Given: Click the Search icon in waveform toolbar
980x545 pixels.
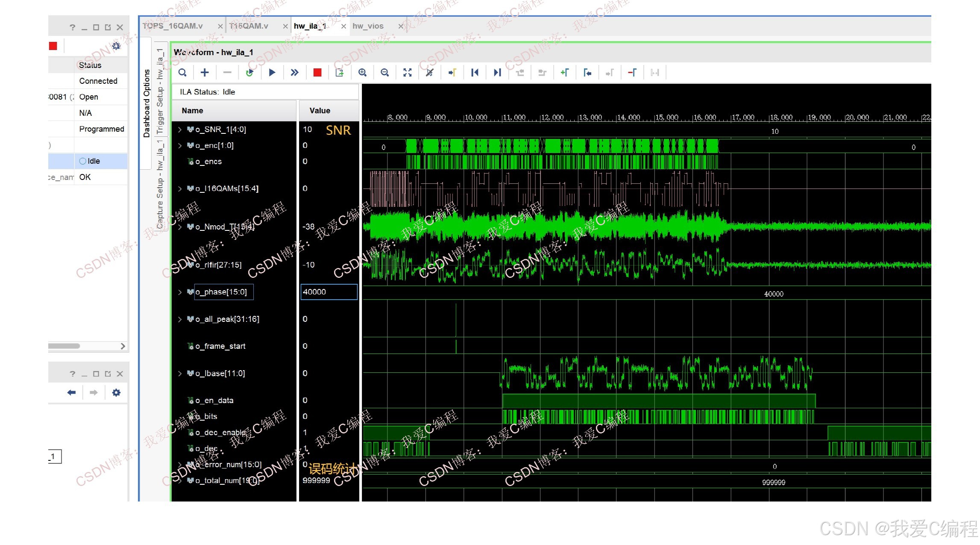Looking at the screenshot, I should tap(182, 73).
